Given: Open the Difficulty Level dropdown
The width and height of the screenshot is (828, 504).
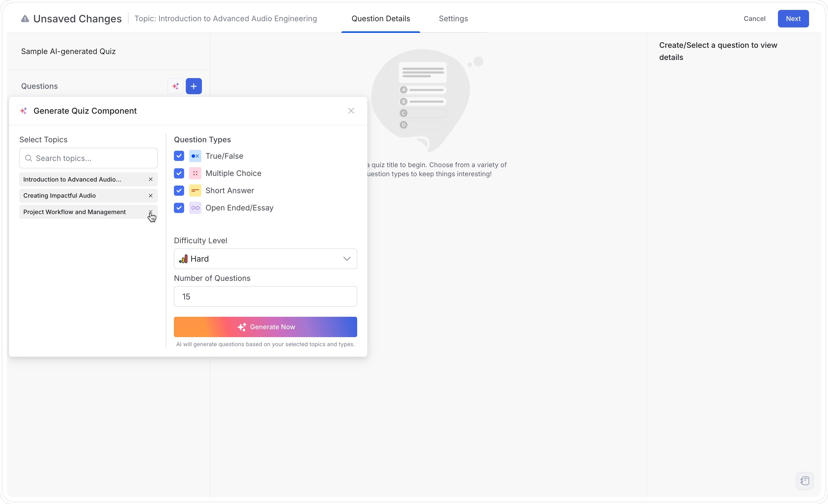Looking at the screenshot, I should pos(266,259).
